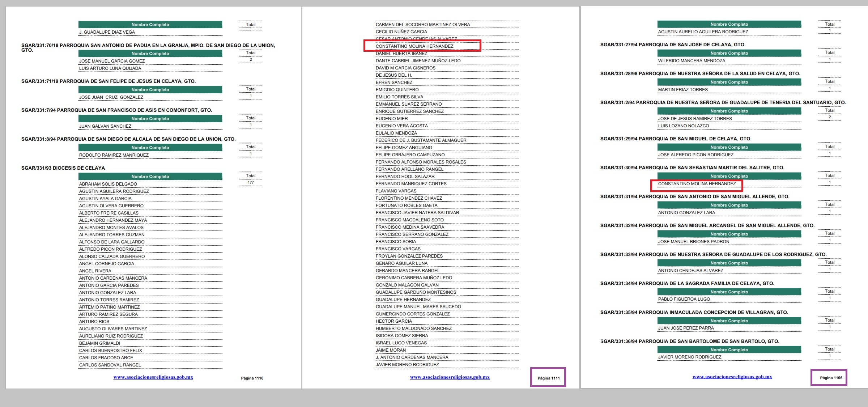Click the Página 1106 page number
Viewport: 868px width, 407px height.
pyautogui.click(x=831, y=378)
